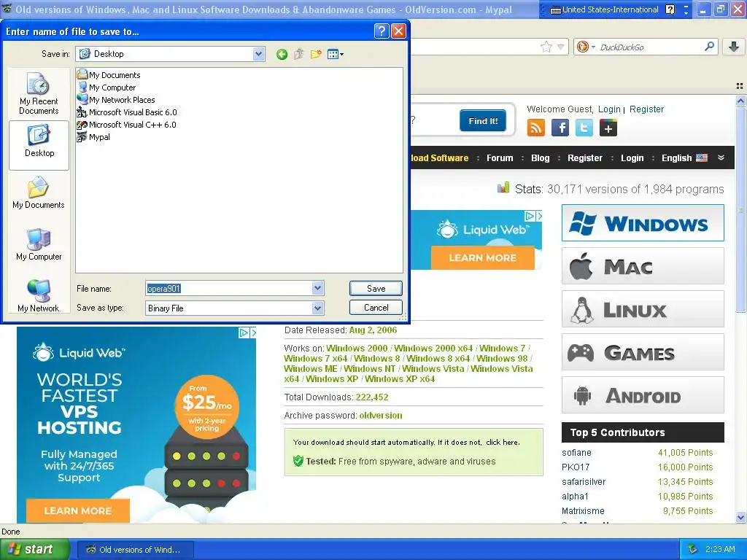Click the Find It! button
Image resolution: width=747 pixels, height=560 pixels.
point(483,121)
